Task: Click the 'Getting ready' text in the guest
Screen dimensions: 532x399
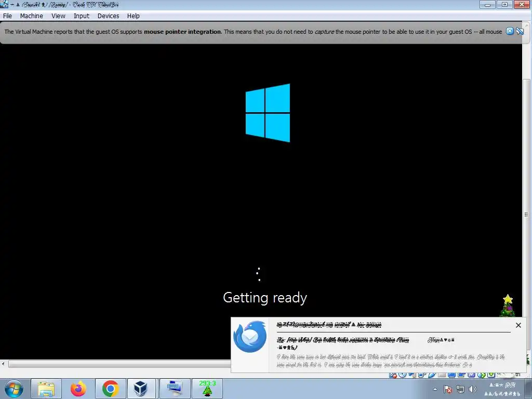Action: pos(265,298)
